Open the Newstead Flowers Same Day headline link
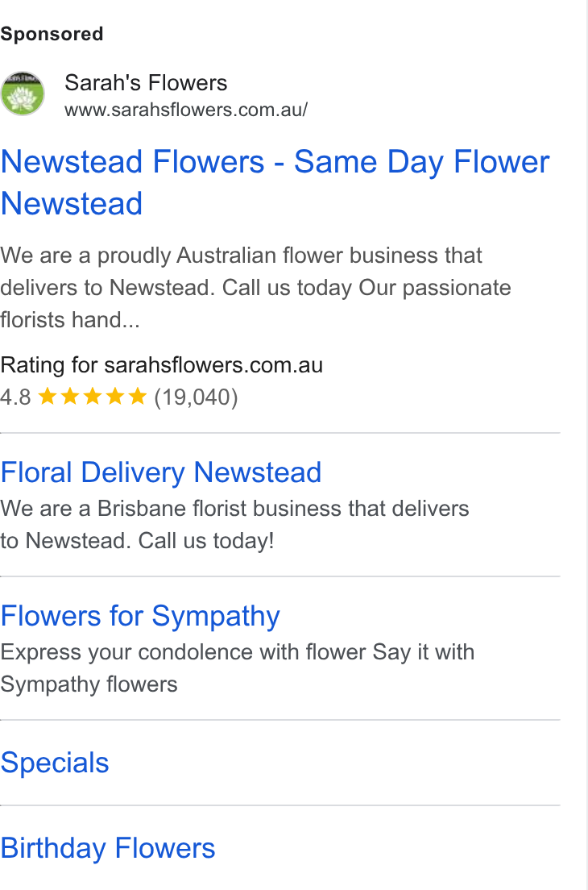 pyautogui.click(x=275, y=183)
